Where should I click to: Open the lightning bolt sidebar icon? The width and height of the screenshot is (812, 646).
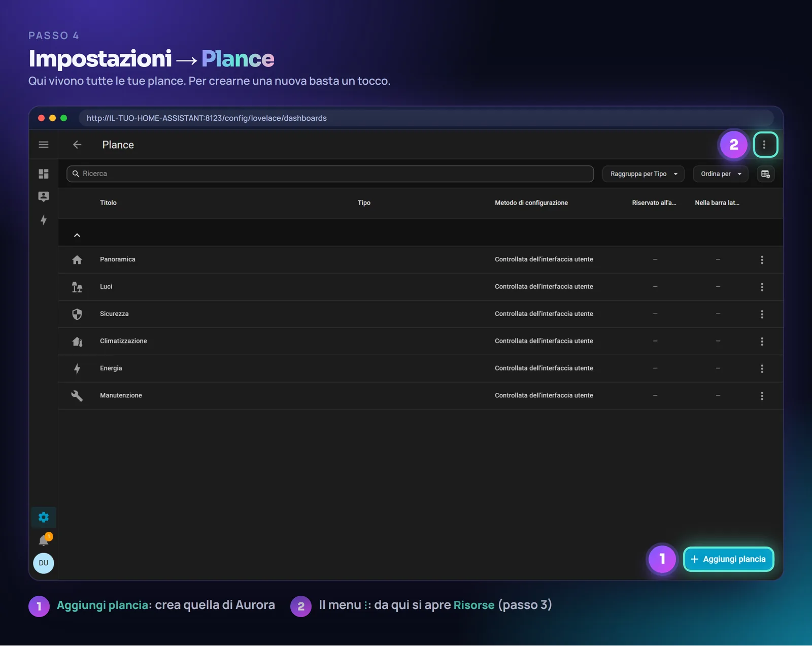point(44,220)
